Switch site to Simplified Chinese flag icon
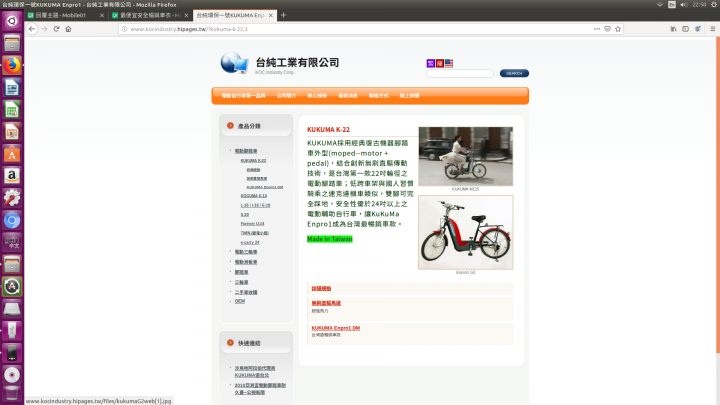This screenshot has width=720, height=405. tap(439, 63)
